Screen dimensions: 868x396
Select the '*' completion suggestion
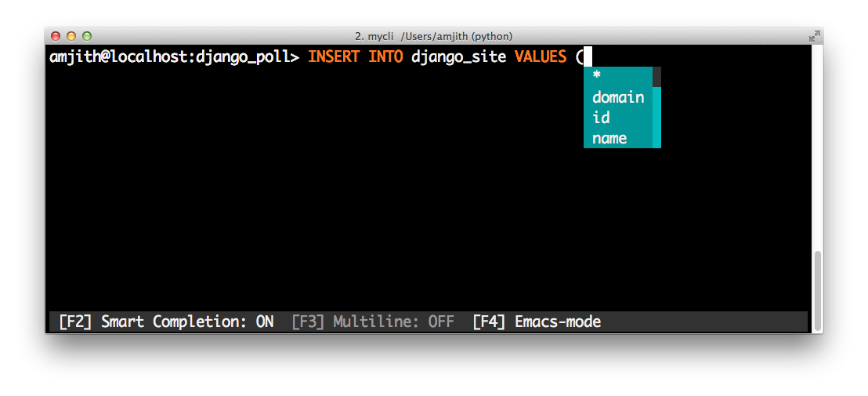618,76
